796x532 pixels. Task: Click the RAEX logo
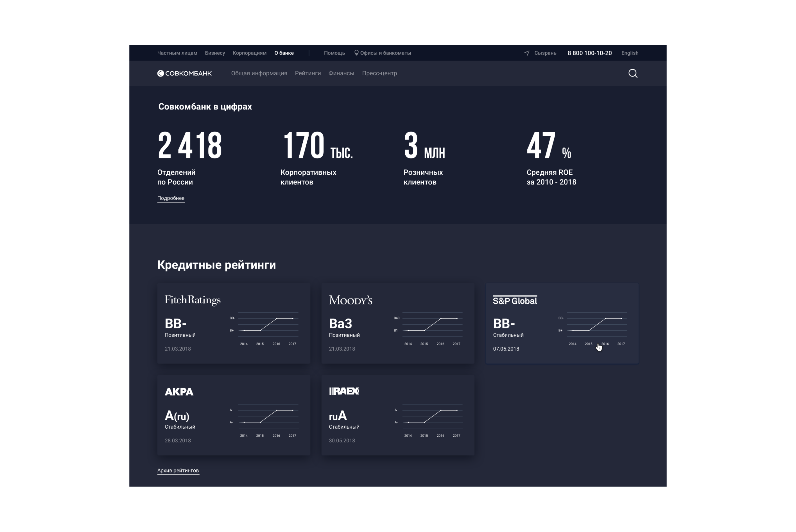pos(344,391)
